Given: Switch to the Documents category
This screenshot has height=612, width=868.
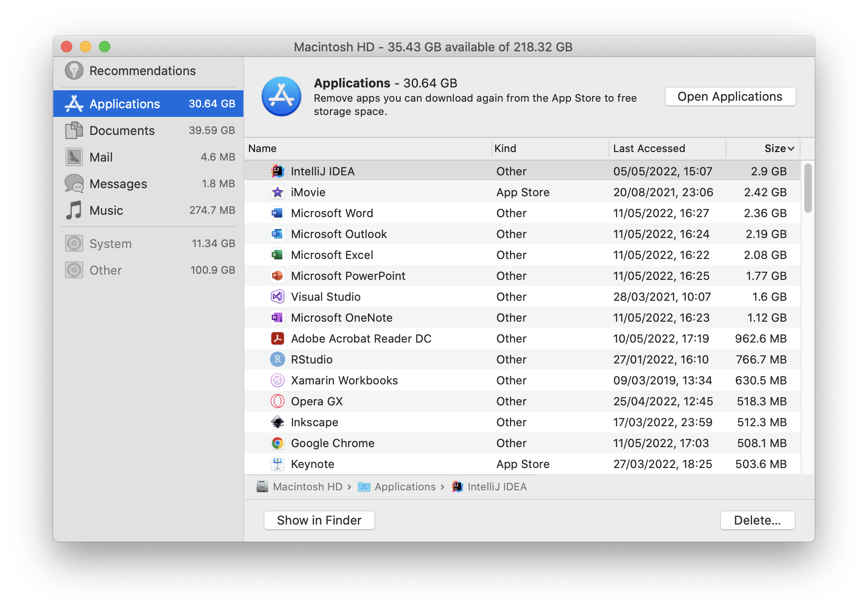Looking at the screenshot, I should coord(148,130).
